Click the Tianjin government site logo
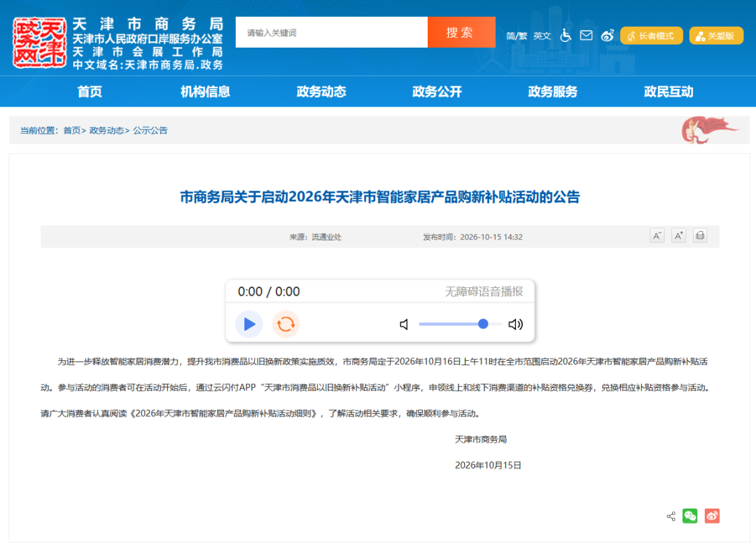 [39, 43]
